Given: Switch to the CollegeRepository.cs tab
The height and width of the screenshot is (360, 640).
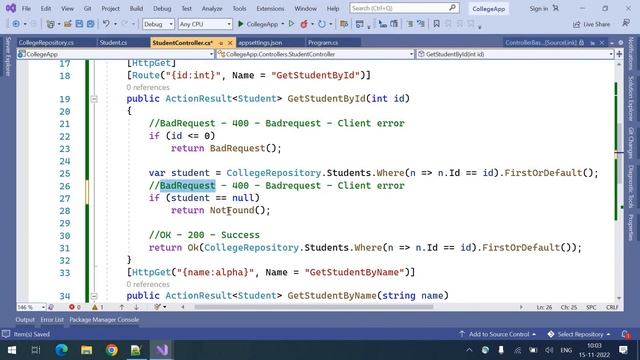Looking at the screenshot, I should pyautogui.click(x=46, y=42).
